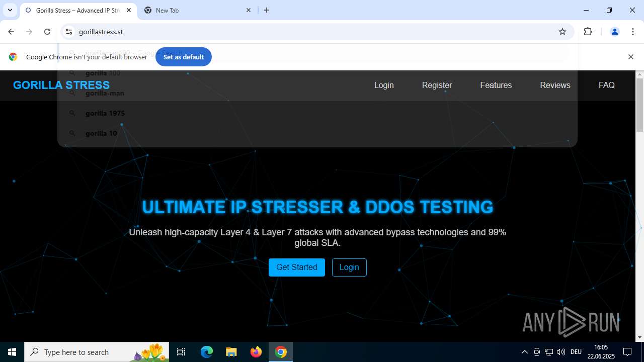Restore down the Chrome window

[609, 10]
